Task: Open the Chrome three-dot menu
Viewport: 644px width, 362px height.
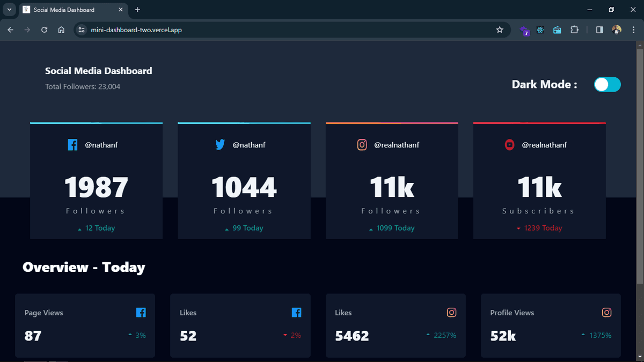Action: [x=633, y=30]
